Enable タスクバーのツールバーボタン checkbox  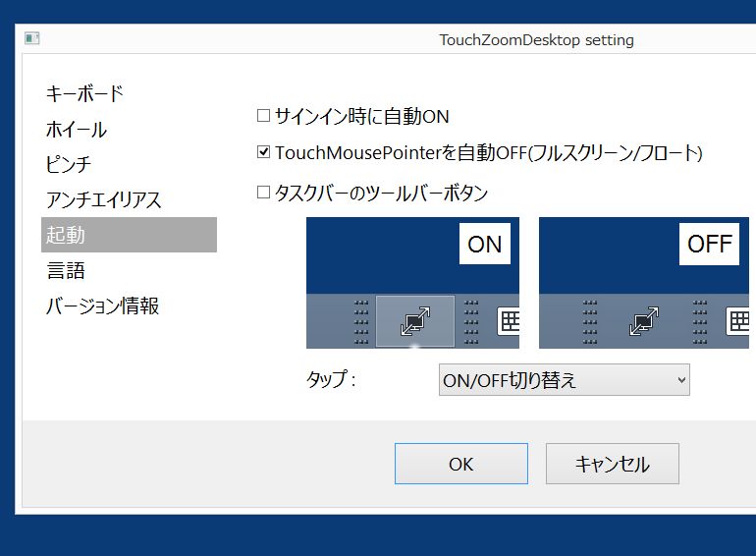pyautogui.click(x=263, y=193)
